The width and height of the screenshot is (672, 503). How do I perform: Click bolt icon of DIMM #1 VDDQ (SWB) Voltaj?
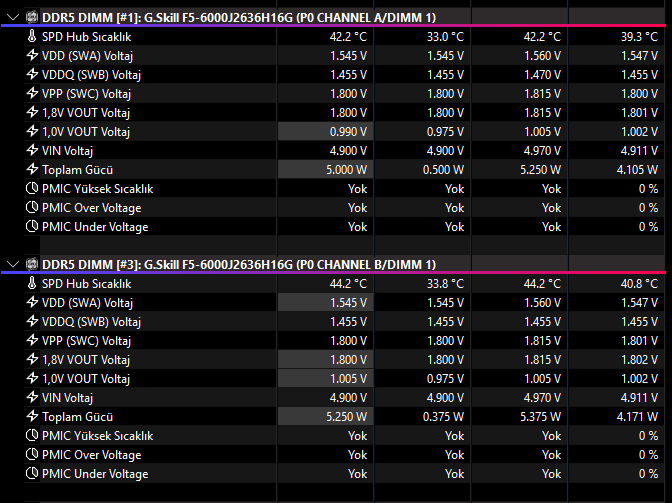pos(32,74)
